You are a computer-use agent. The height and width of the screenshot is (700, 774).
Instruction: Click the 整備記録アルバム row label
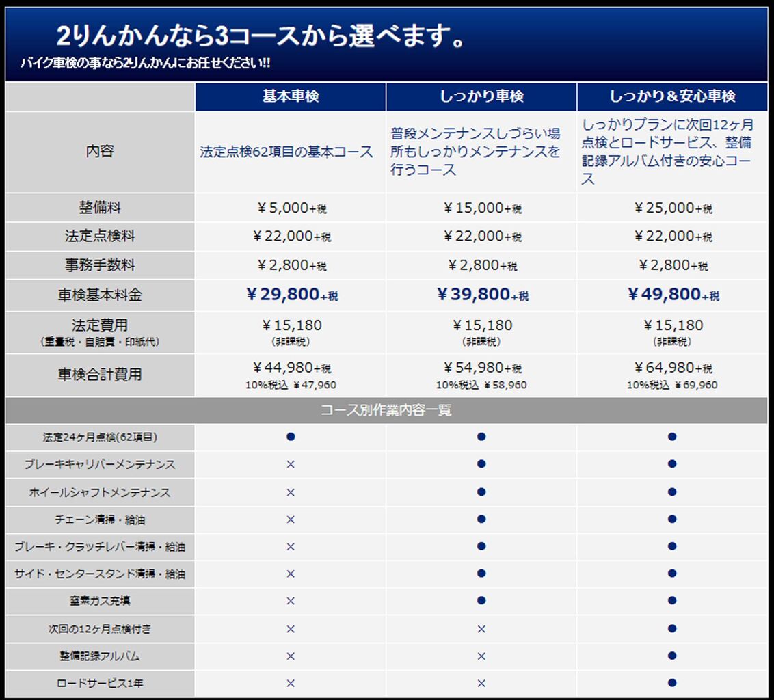click(x=100, y=656)
